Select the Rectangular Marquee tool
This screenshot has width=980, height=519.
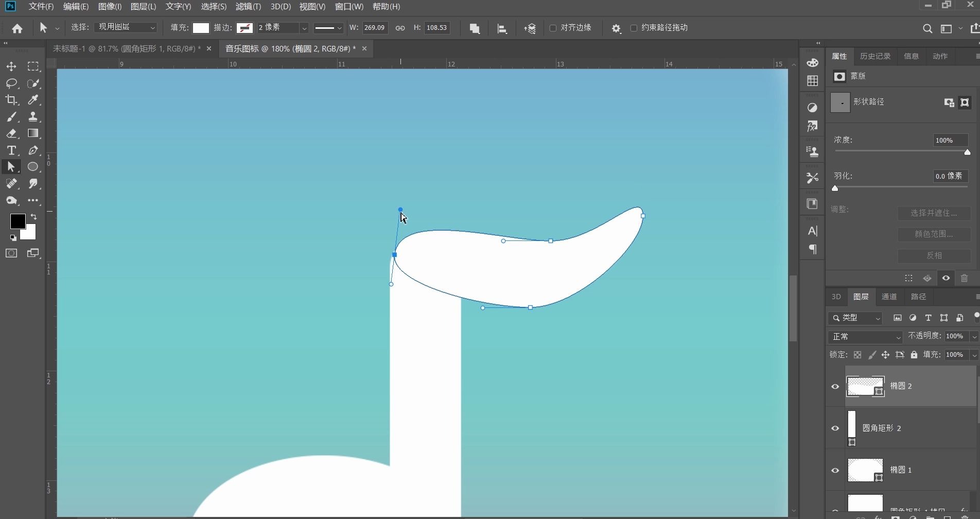coord(33,66)
